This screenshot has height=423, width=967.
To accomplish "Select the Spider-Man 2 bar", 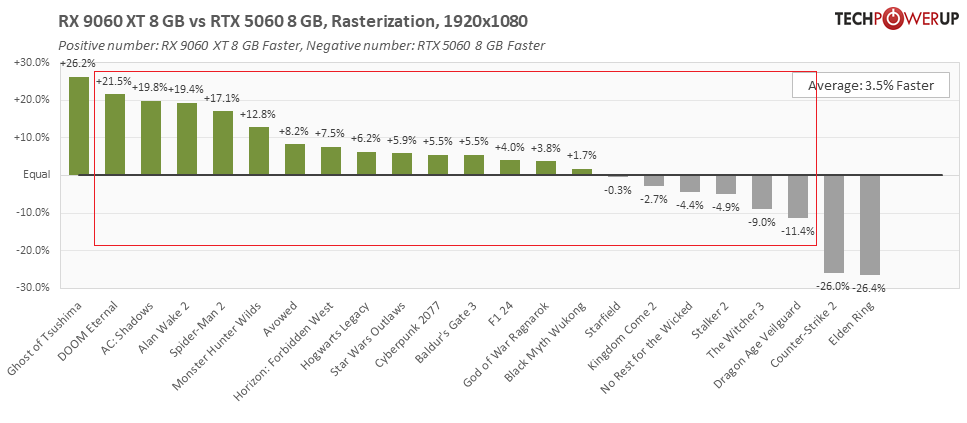I will click(x=223, y=143).
